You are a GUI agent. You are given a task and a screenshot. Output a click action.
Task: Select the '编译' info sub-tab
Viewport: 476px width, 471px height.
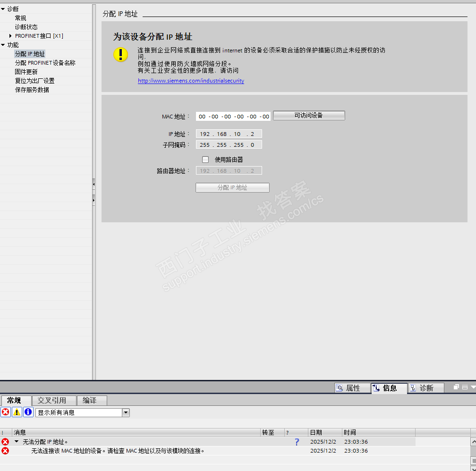[92, 400]
